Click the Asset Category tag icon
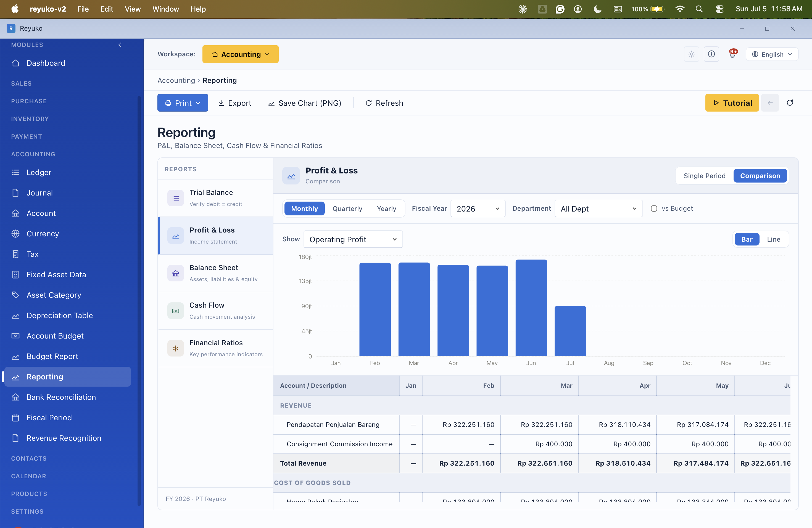The width and height of the screenshot is (812, 528). tap(15, 295)
